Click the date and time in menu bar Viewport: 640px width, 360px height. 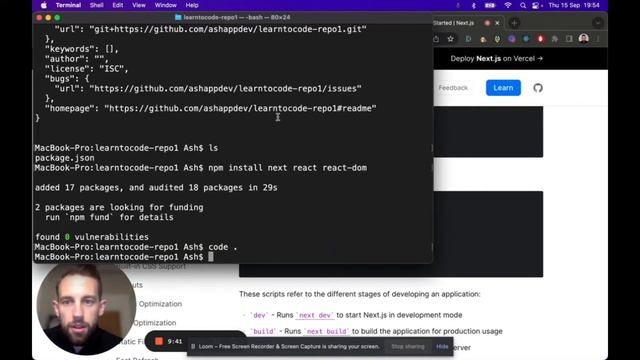574,5
